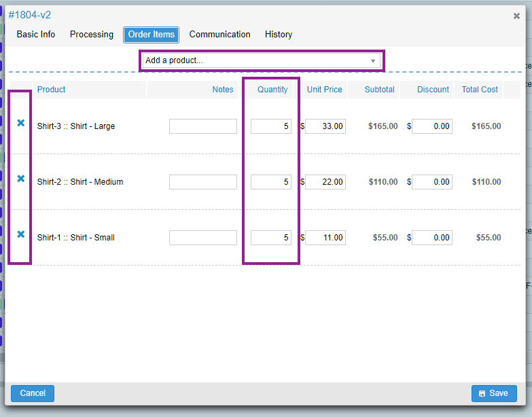This screenshot has height=417, width=532.
Task: Edit unit price field for Shirt - Medium
Action: [325, 182]
